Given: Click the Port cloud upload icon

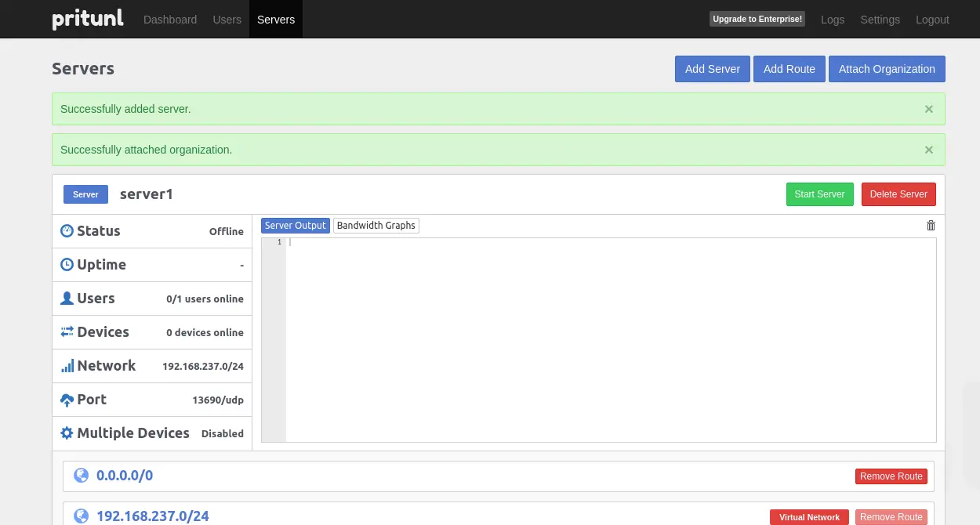Looking at the screenshot, I should tap(67, 400).
